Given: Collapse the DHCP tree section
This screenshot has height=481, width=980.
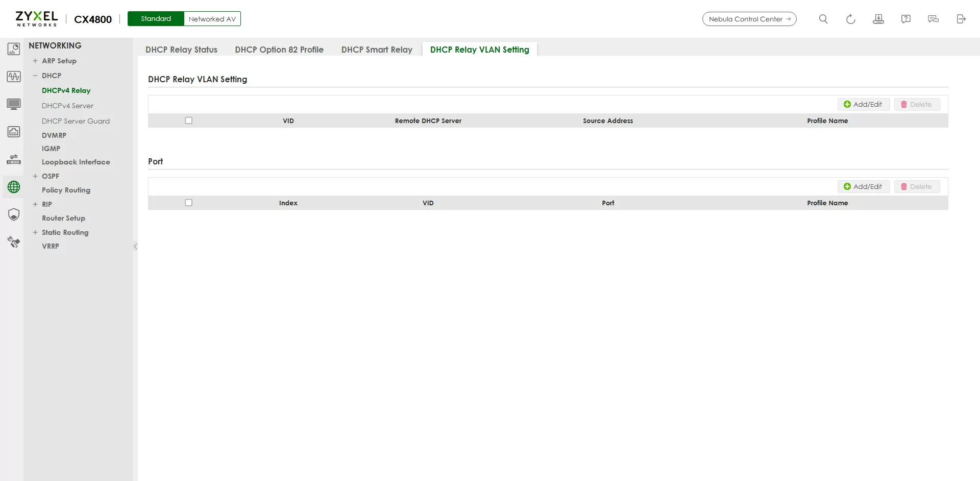Looking at the screenshot, I should [35, 76].
